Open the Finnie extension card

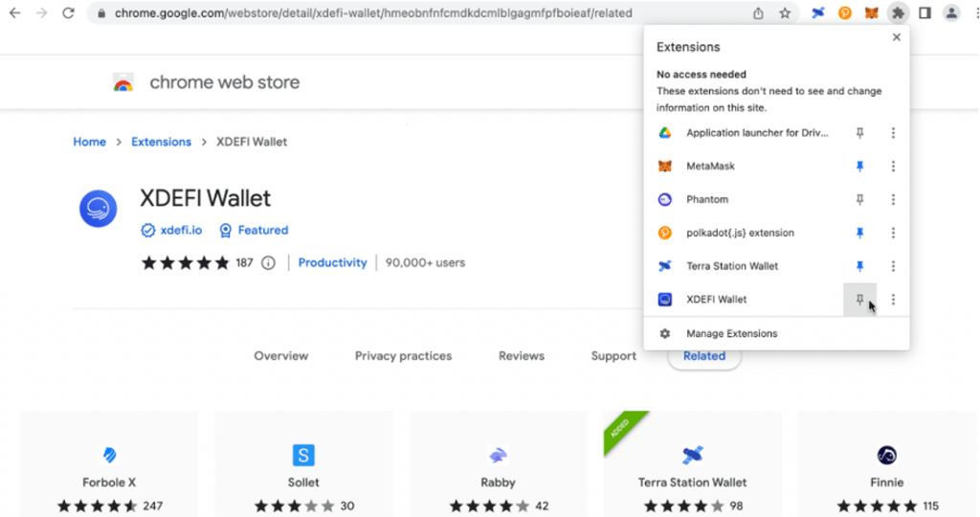(x=887, y=463)
